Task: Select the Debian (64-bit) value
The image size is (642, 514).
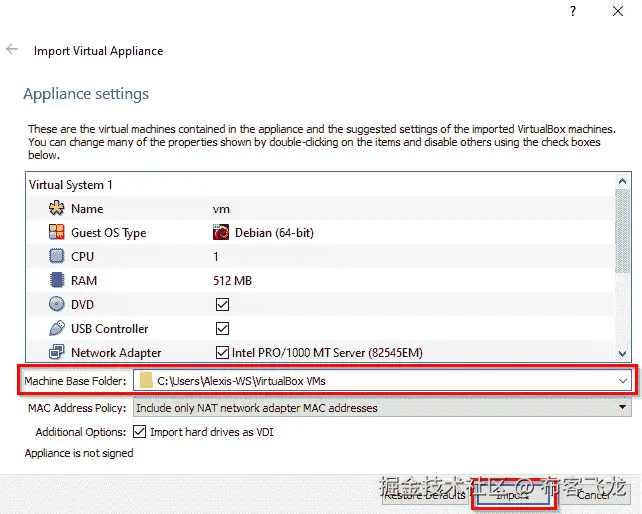Action: pos(274,233)
